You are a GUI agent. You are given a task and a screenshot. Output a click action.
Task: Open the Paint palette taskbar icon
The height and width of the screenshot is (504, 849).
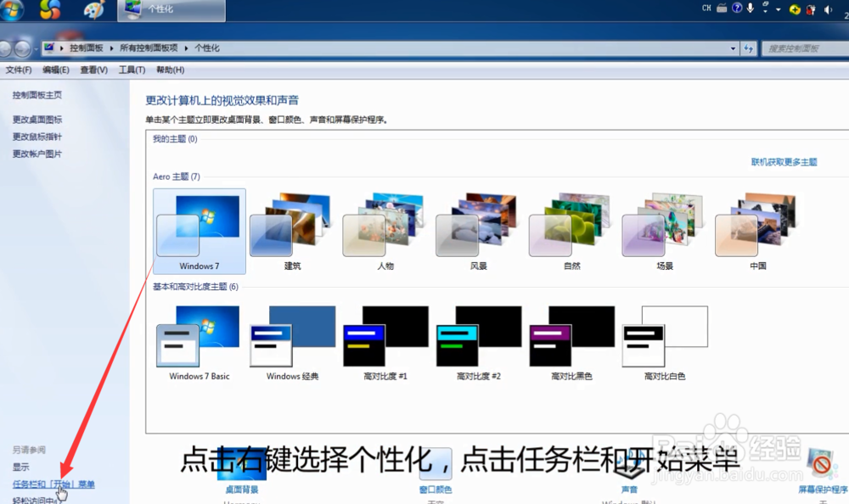point(93,9)
